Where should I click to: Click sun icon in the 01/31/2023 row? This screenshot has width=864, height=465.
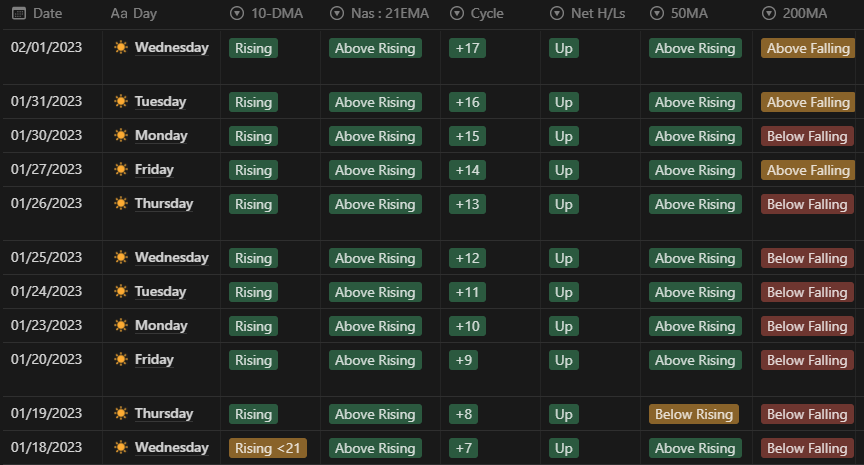(x=121, y=101)
